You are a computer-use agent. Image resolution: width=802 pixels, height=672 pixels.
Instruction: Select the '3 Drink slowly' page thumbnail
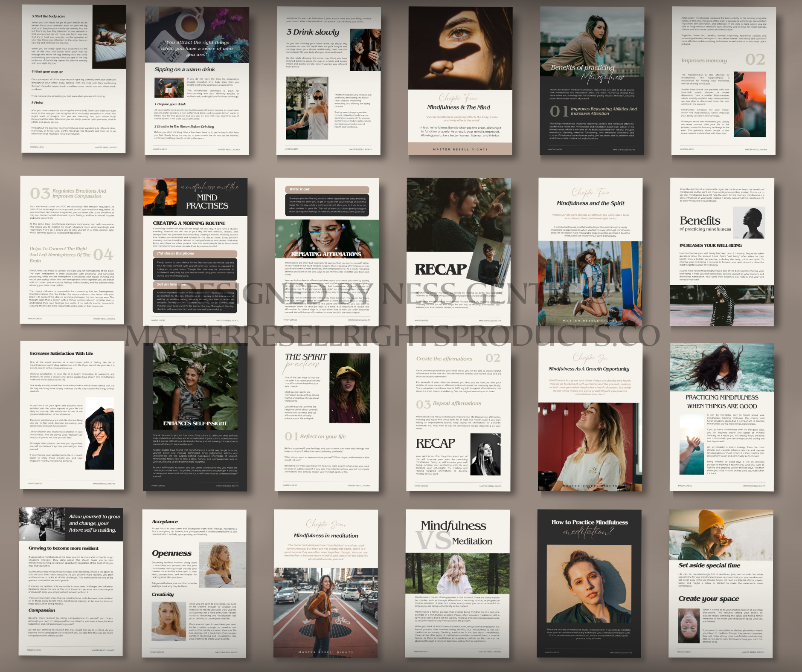pos(328,81)
